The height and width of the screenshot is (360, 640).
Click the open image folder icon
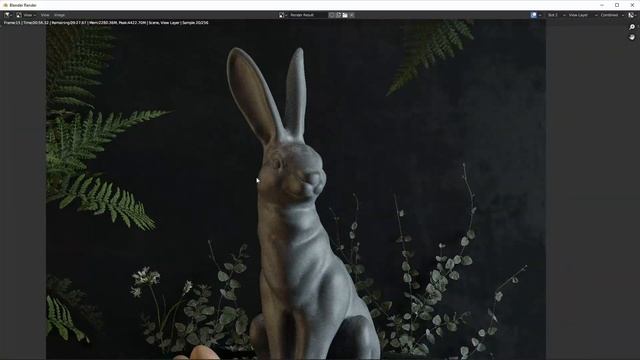pos(345,15)
